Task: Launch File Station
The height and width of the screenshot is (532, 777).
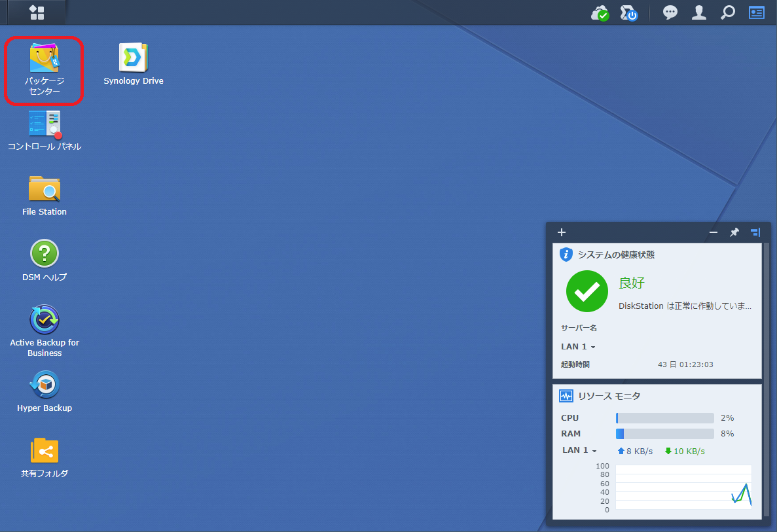Action: 44,196
